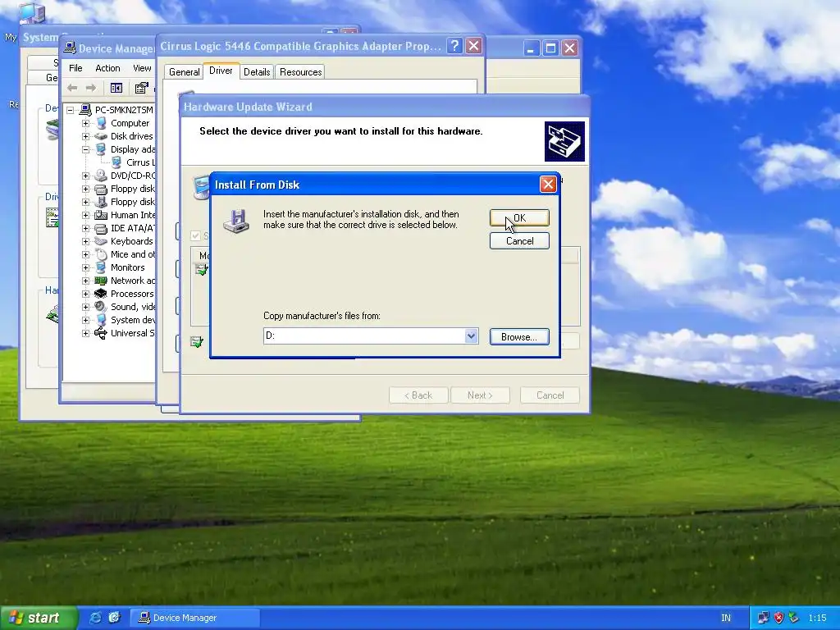Click the show/hide console tree toolbar icon

click(116, 88)
